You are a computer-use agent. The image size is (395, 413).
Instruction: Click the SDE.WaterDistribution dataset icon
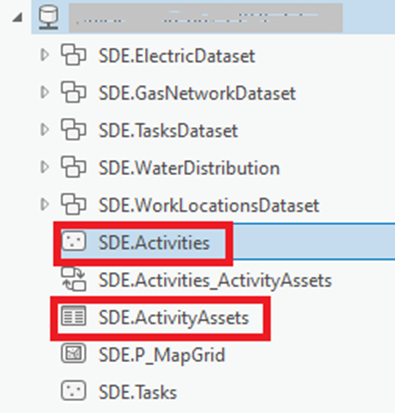74,167
